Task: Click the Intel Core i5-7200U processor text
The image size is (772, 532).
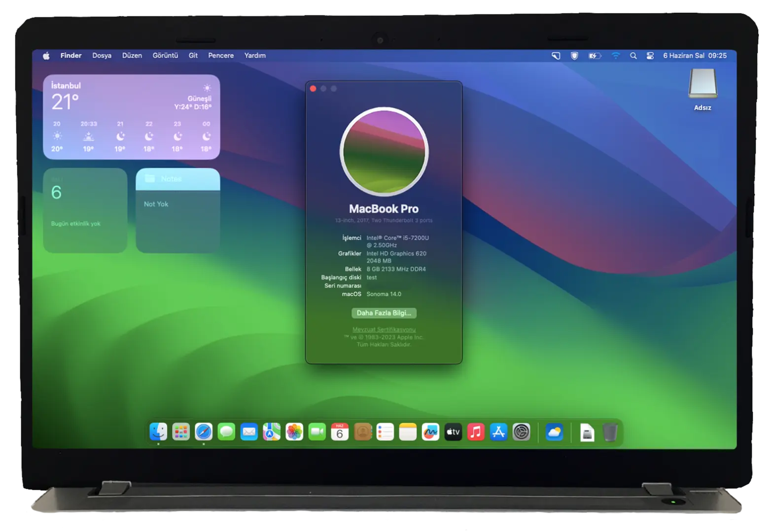Action: click(x=398, y=241)
